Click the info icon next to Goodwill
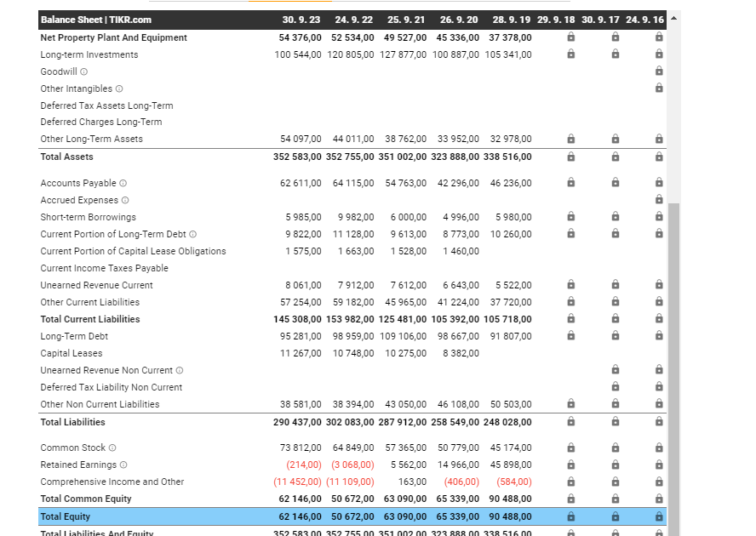The height and width of the screenshot is (536, 756). (82, 71)
